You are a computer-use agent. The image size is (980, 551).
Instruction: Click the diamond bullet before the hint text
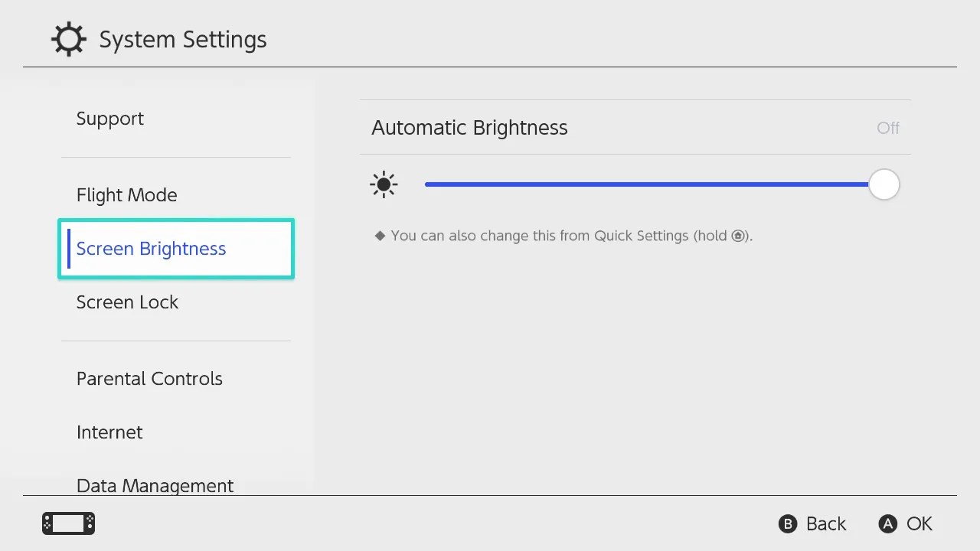point(380,236)
